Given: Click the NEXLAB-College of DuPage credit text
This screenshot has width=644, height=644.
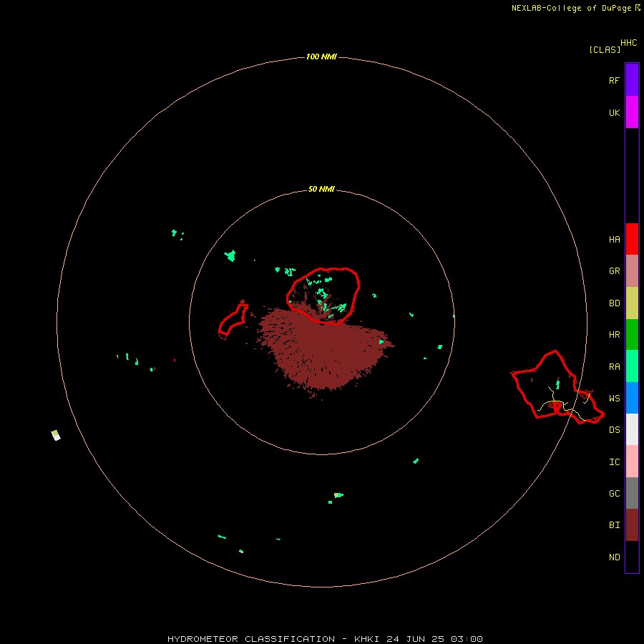Looking at the screenshot, I should point(571,8).
